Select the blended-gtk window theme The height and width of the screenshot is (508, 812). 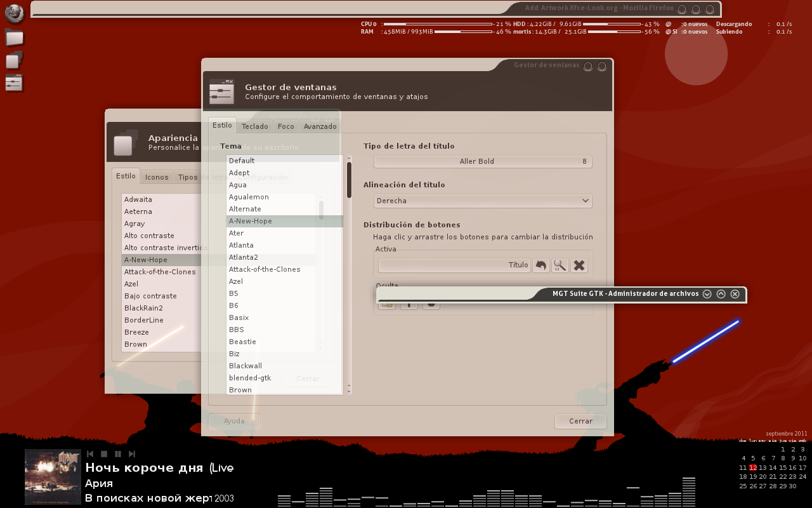coord(284,378)
